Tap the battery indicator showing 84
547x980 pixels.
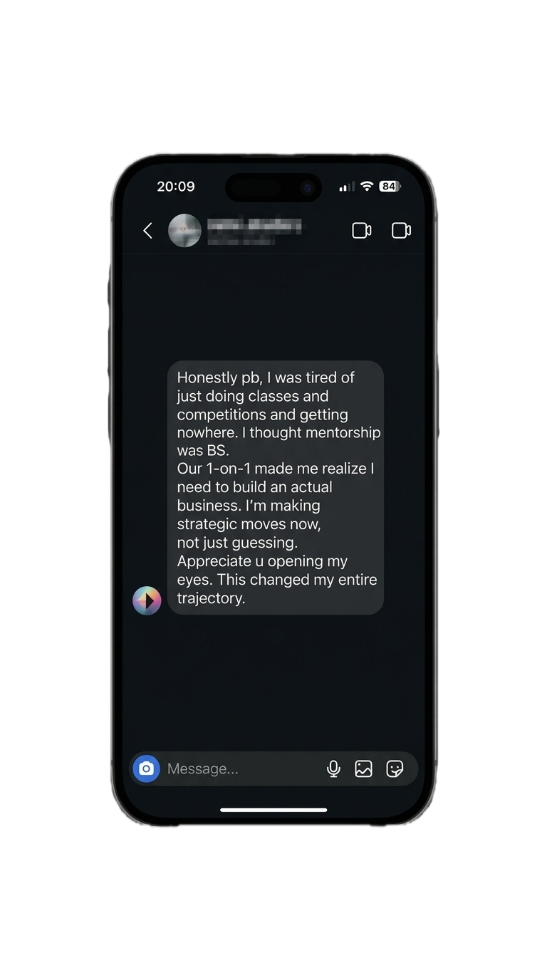pos(390,187)
